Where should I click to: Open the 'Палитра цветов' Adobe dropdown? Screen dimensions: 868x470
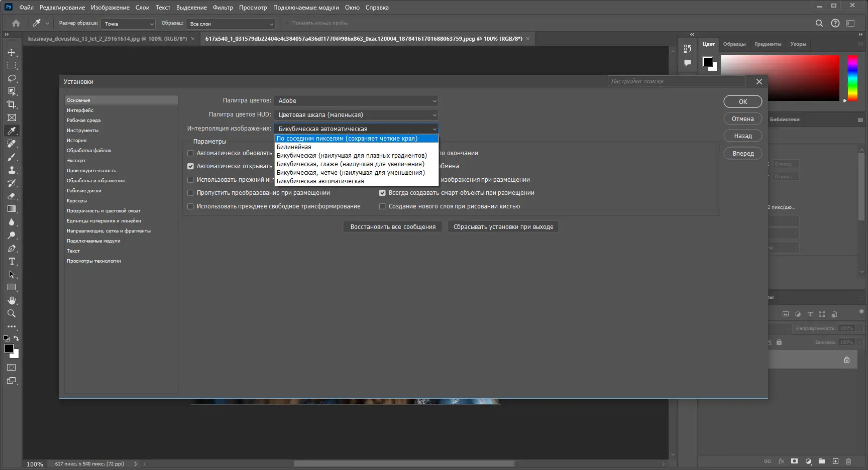coord(356,101)
